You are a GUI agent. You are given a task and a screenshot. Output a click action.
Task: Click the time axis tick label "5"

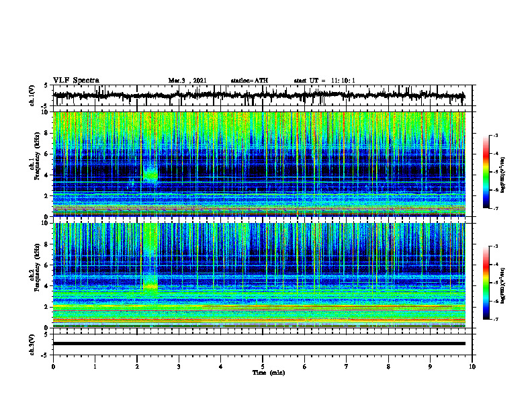coord(263,367)
